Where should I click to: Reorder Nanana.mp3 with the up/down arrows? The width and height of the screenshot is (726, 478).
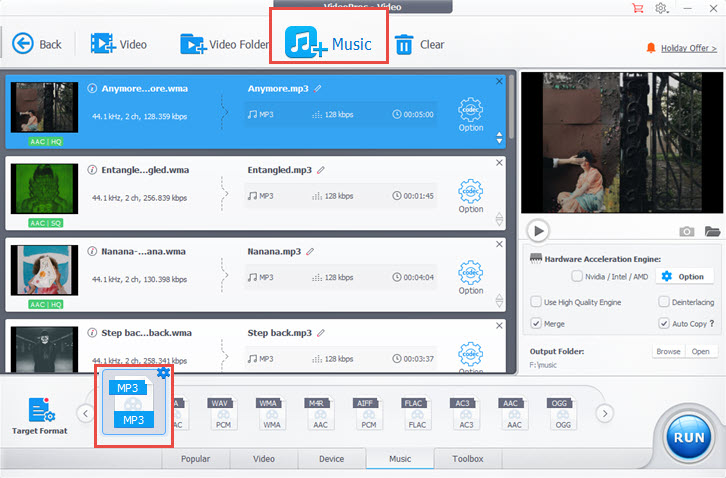pyautogui.click(x=499, y=301)
